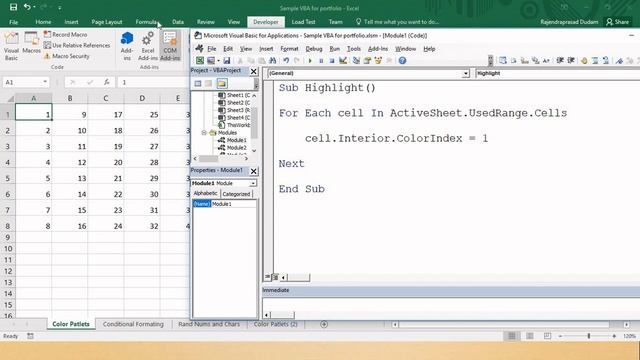640x360 pixels.
Task: Click the Name Box showing A1
Action: pos(22,82)
